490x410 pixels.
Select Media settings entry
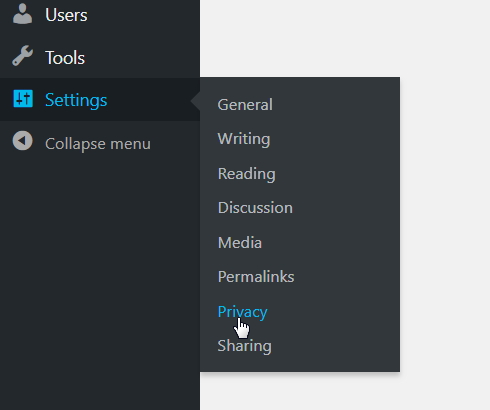point(240,242)
